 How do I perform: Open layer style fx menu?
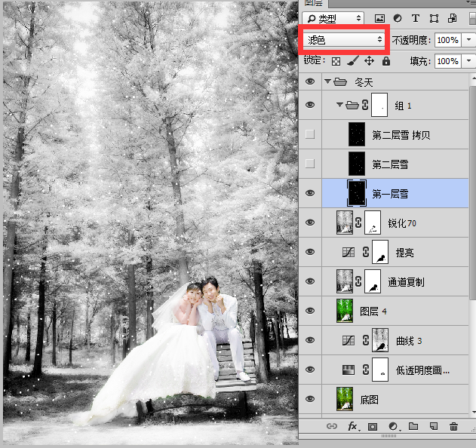coord(353,426)
